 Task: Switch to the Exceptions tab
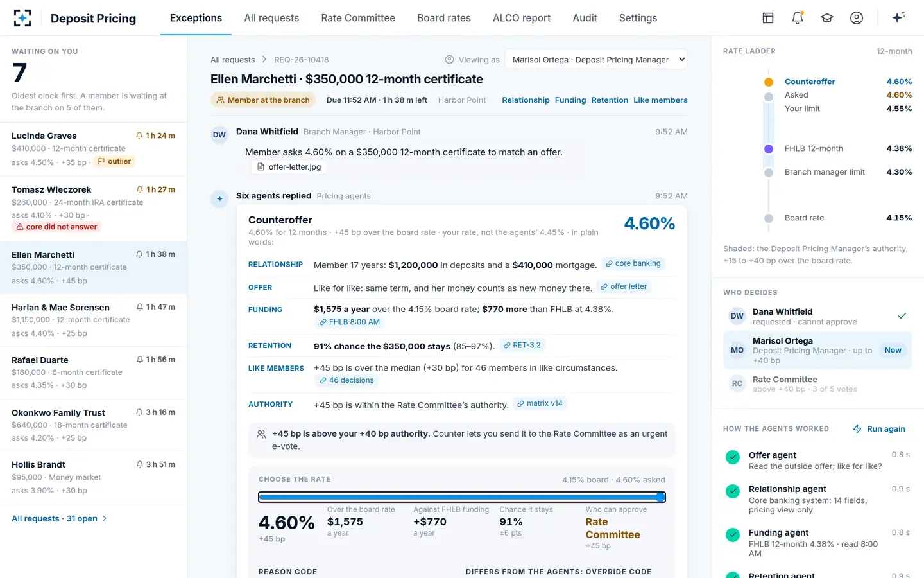tap(196, 18)
